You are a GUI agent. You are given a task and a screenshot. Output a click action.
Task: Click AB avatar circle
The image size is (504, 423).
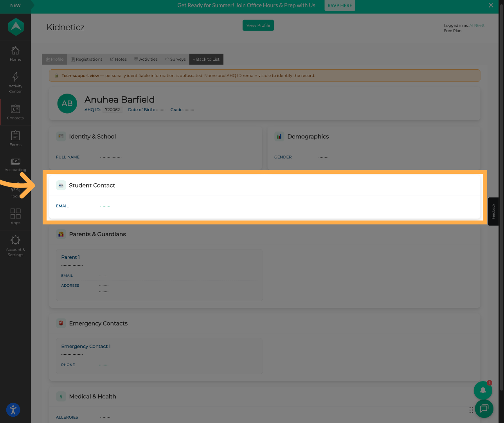67,103
